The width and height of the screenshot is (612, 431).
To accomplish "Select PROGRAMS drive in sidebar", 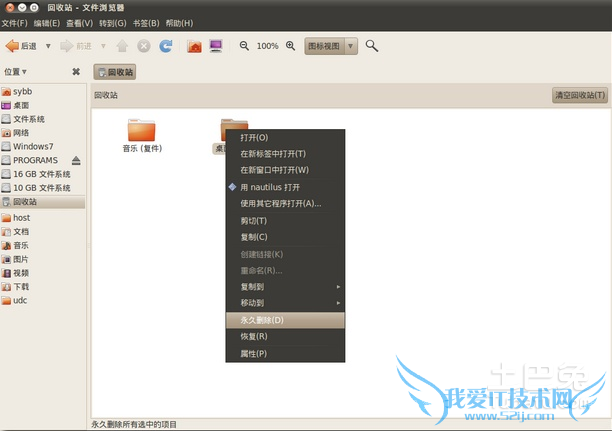I will click(35, 160).
